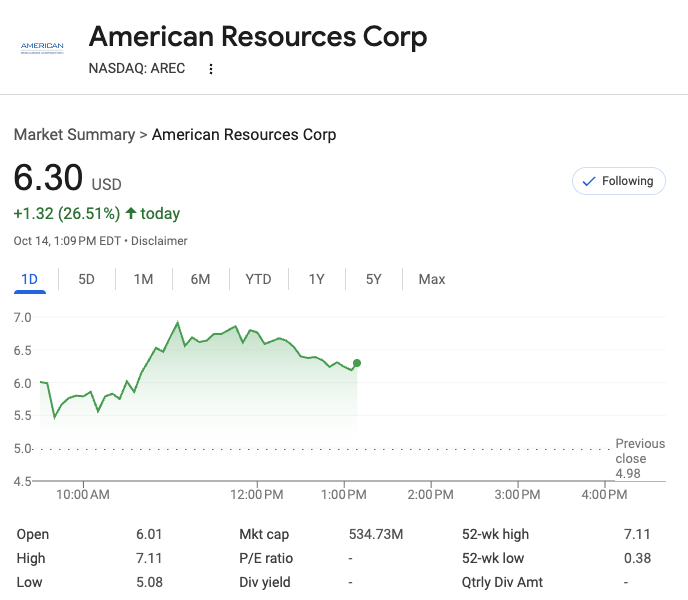688x600 pixels.
Task: Switch to the 1M chart range
Action: click(143, 279)
